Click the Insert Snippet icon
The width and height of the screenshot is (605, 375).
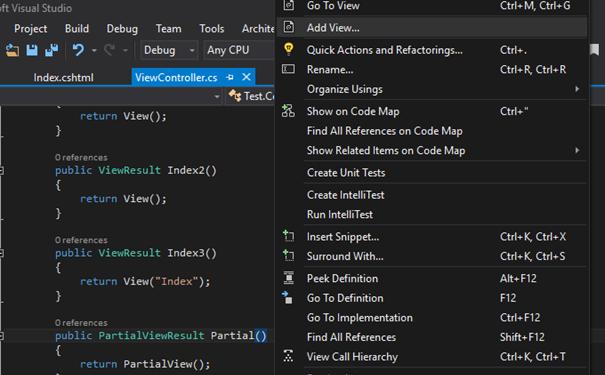(x=289, y=236)
